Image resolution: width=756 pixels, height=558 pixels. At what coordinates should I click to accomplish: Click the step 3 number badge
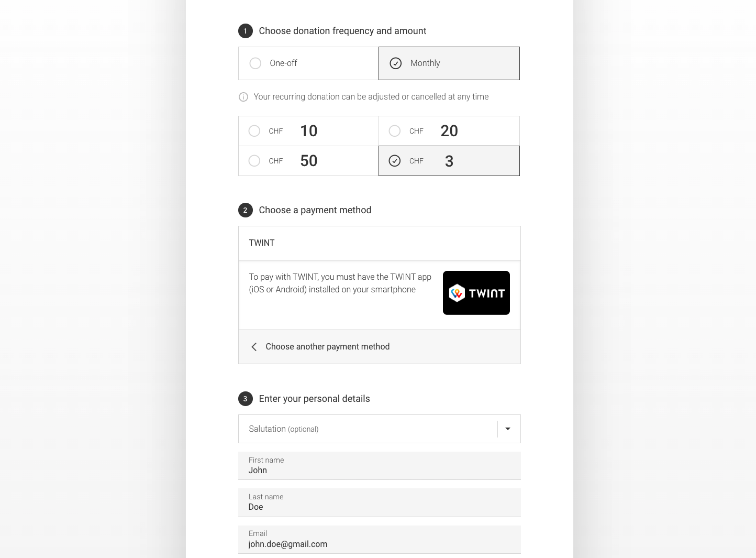coord(246,399)
